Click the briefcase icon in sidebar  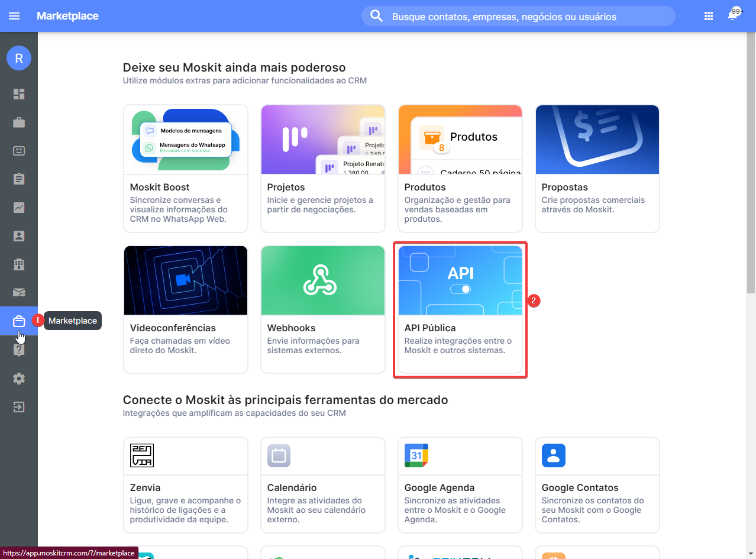pos(19,122)
